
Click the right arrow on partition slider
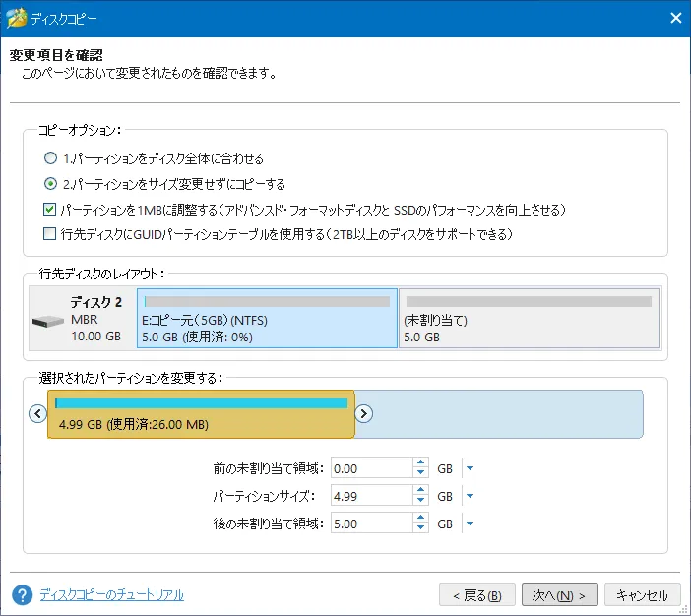[363, 413]
